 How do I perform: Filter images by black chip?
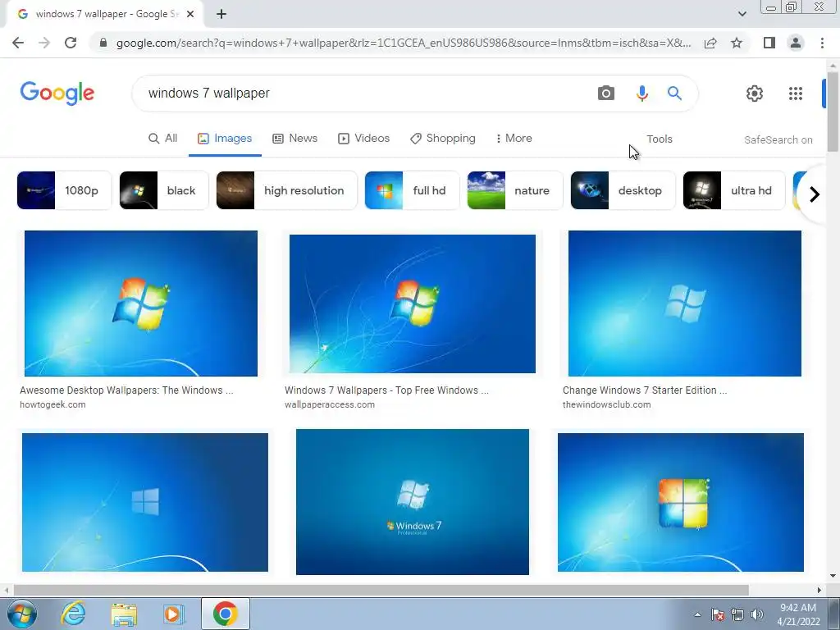click(x=164, y=190)
